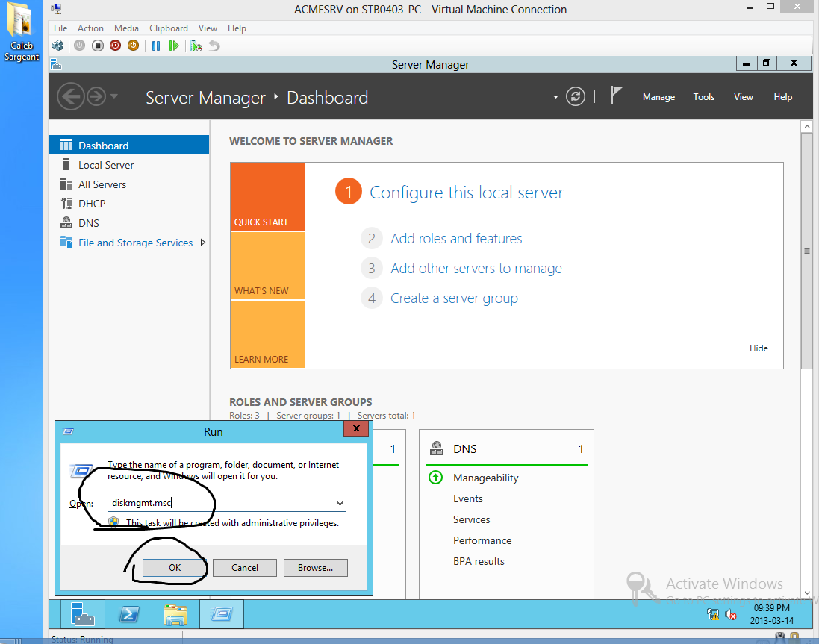Click the WHAT'S NEW tile
Viewport: 819px width, 644px height.
point(268,266)
